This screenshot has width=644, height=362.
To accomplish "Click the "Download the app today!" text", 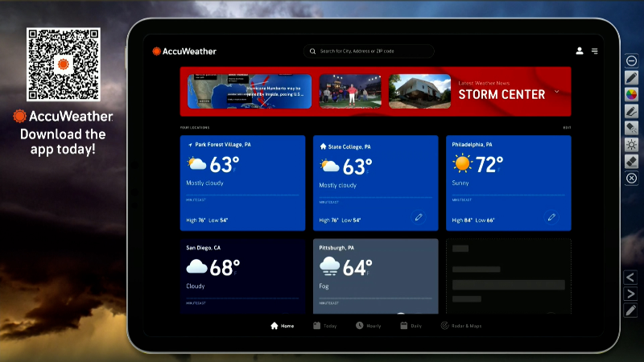I will pyautogui.click(x=63, y=142).
